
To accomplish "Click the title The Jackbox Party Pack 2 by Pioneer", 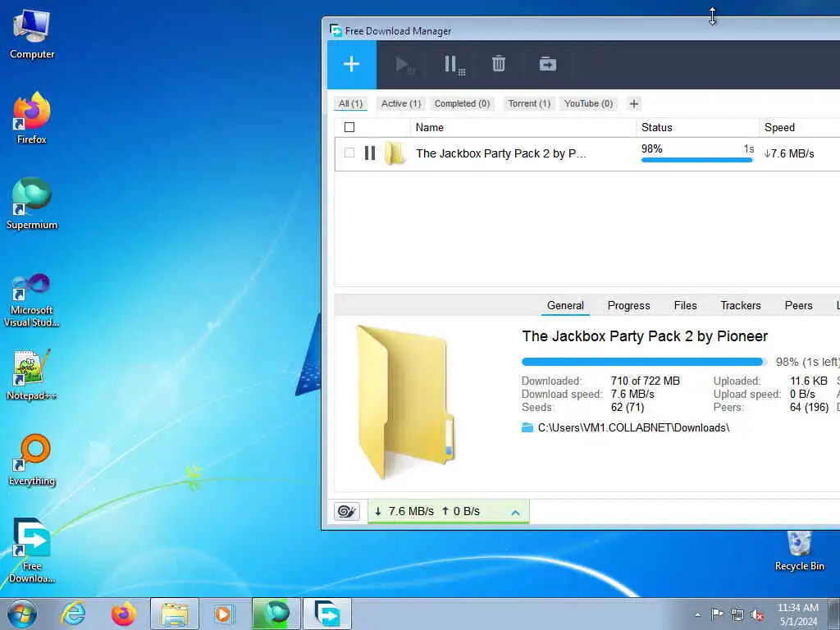I will coord(645,336).
